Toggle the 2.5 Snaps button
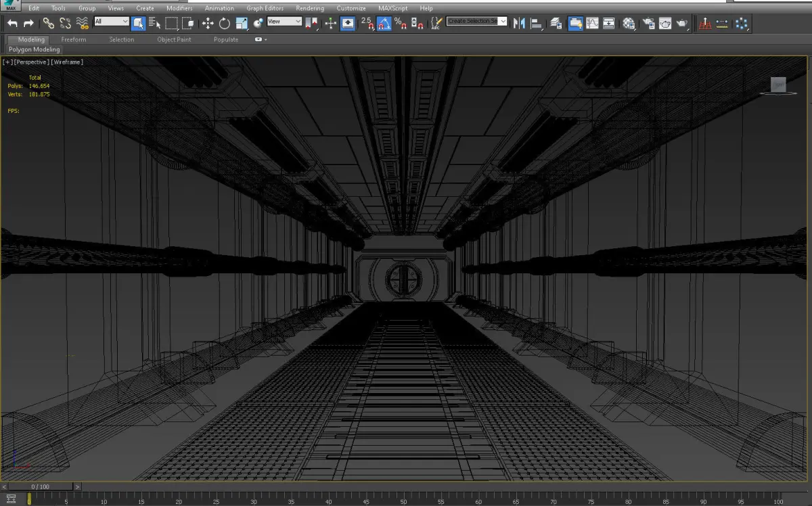The width and height of the screenshot is (812, 506). (x=367, y=23)
